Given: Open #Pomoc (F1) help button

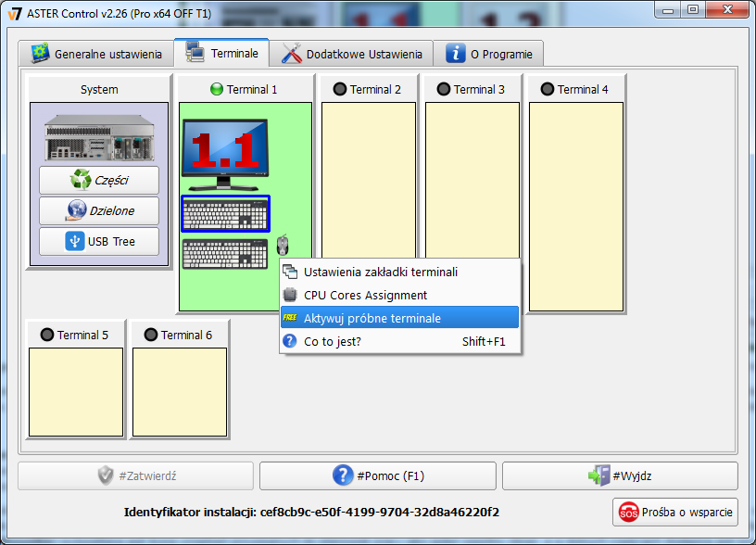Looking at the screenshot, I should pyautogui.click(x=377, y=476).
